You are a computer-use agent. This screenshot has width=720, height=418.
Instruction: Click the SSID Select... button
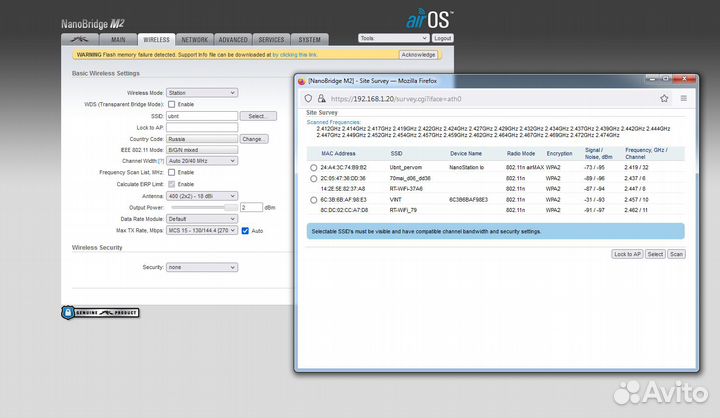(x=258, y=116)
